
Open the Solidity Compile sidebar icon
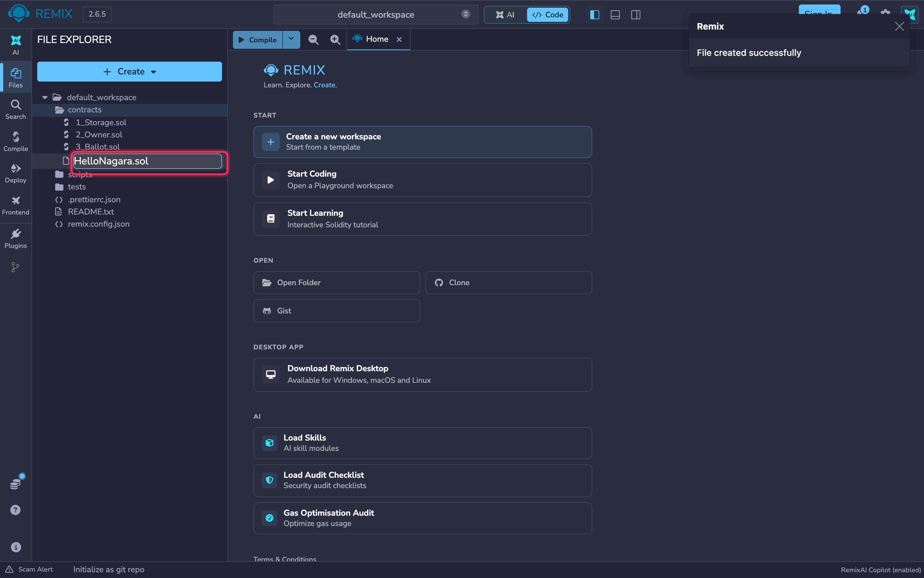coord(16,142)
